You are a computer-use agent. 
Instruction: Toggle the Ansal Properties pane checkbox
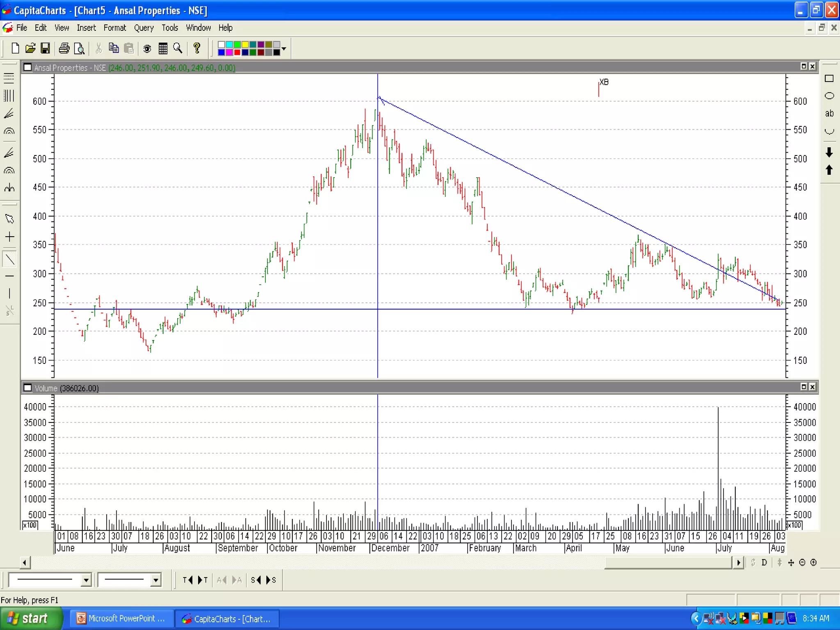[28, 67]
